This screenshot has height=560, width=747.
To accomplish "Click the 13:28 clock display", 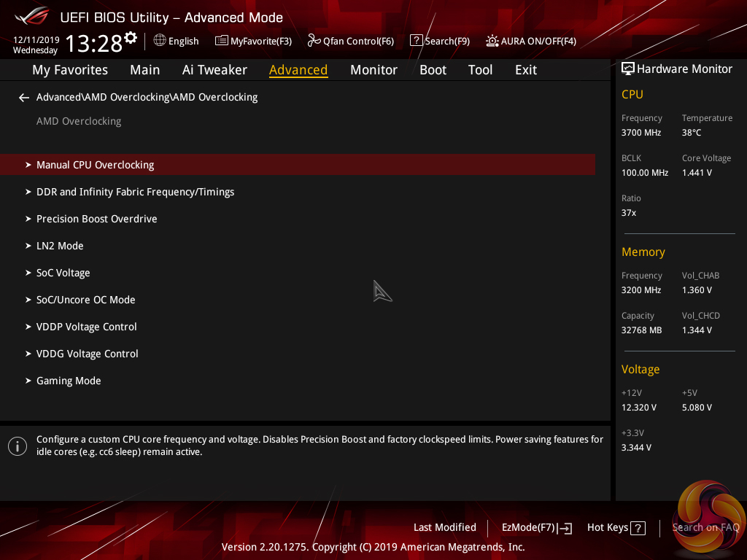I will [94, 43].
